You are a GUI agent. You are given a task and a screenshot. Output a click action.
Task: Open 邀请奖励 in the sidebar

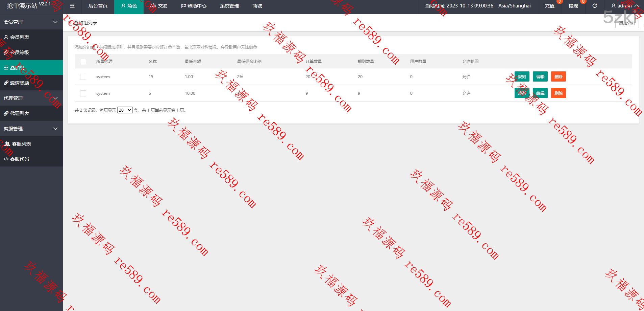coord(20,83)
